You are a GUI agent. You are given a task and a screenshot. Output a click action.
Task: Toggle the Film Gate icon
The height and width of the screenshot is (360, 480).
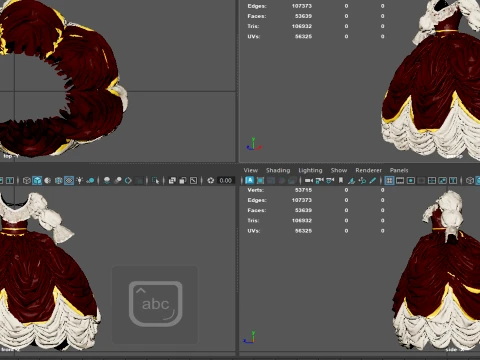[x=400, y=181]
